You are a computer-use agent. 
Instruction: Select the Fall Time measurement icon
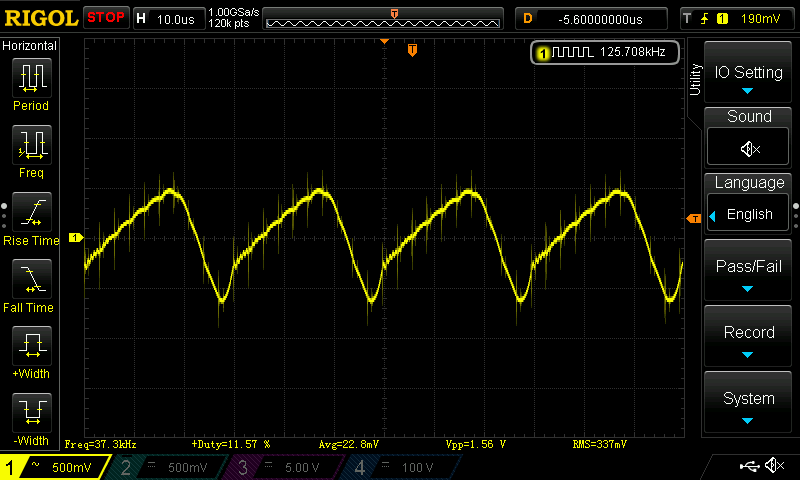coord(32,279)
